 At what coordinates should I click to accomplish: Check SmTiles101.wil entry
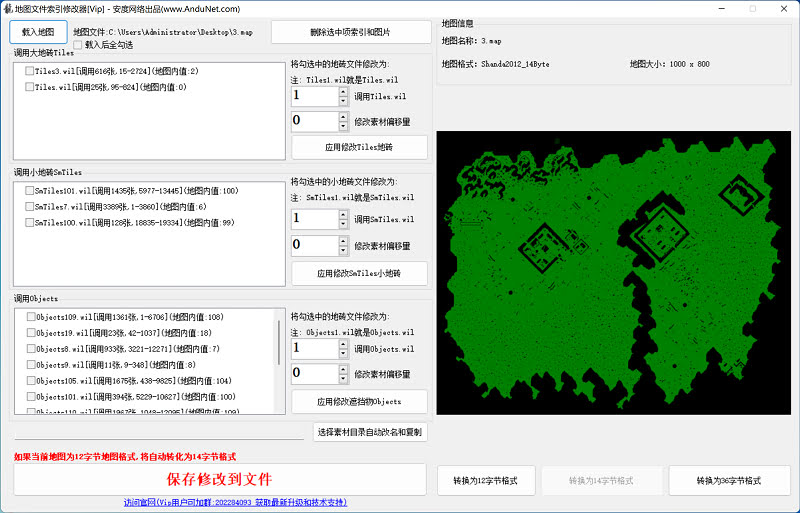click(x=30, y=190)
